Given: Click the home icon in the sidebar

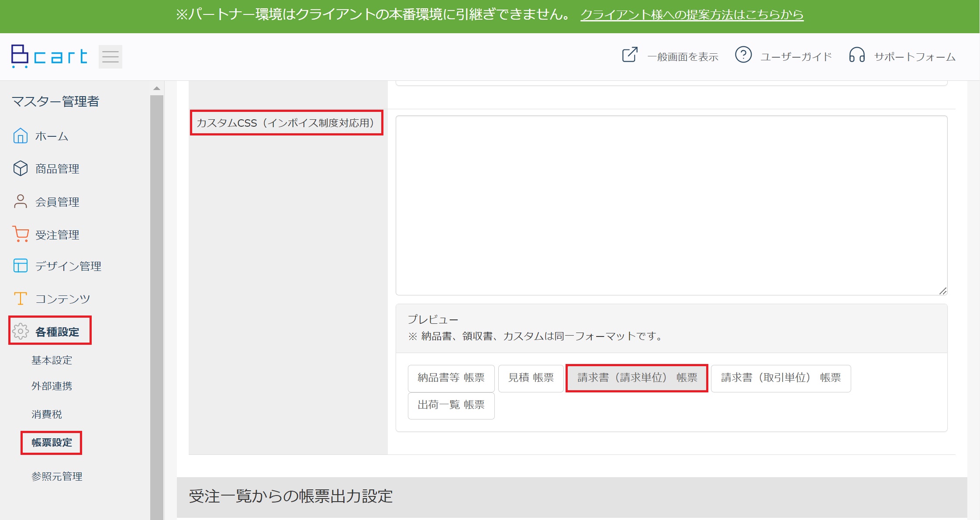Looking at the screenshot, I should [21, 136].
